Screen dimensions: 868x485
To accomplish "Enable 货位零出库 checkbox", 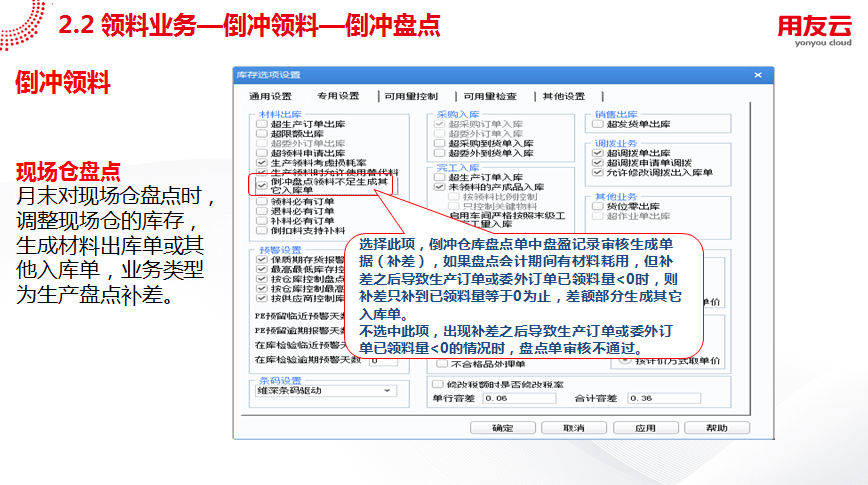I will pos(597,206).
